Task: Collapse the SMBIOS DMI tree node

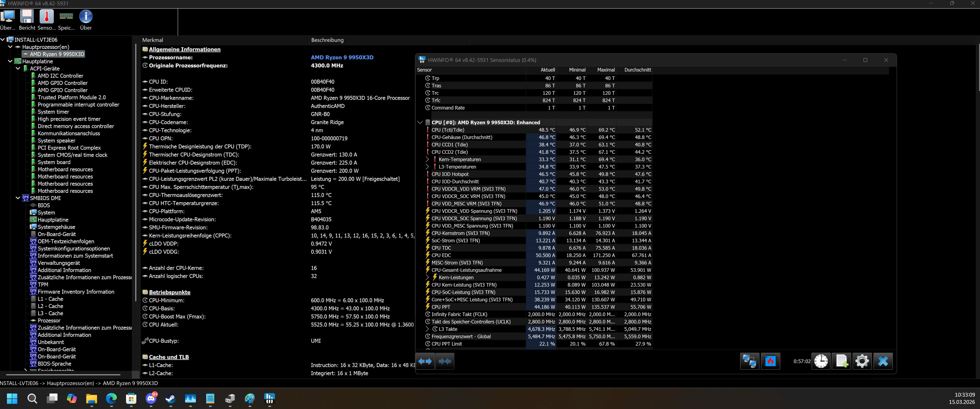Action: [x=18, y=198]
